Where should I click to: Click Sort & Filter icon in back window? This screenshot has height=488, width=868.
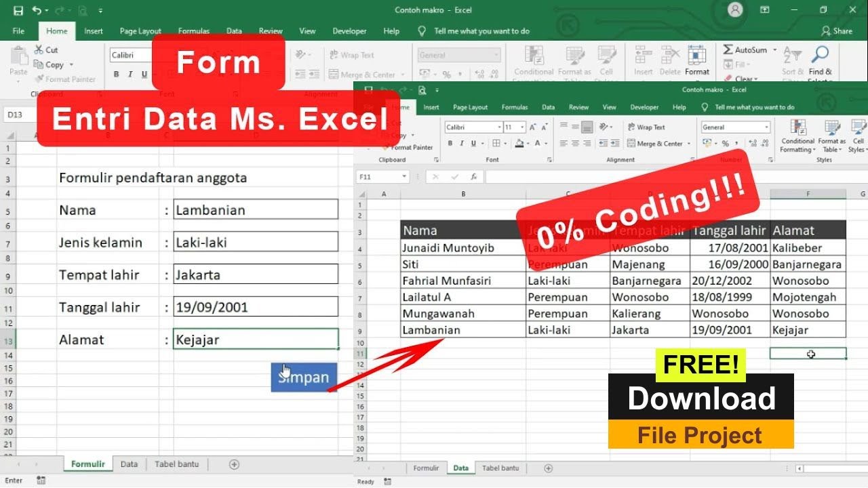791,55
